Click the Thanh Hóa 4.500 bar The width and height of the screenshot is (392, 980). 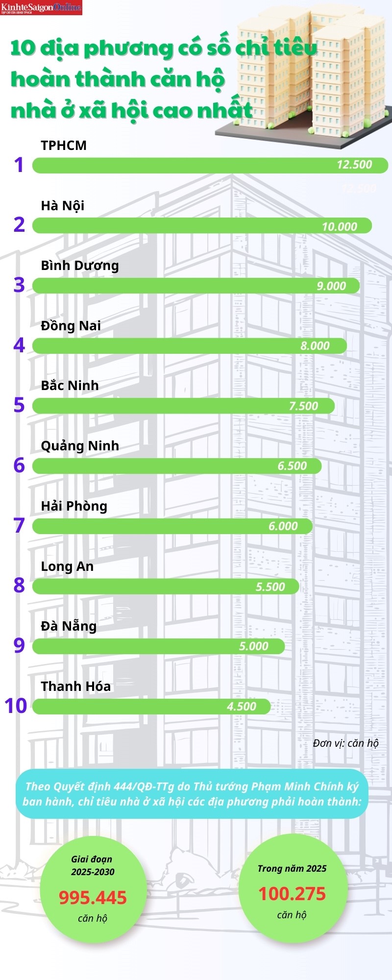pyautogui.click(x=151, y=706)
